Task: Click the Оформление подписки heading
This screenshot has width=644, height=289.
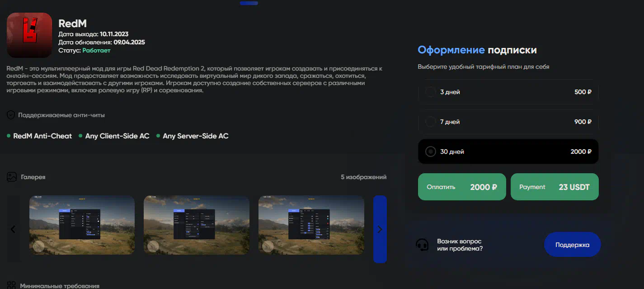Action: (x=477, y=50)
